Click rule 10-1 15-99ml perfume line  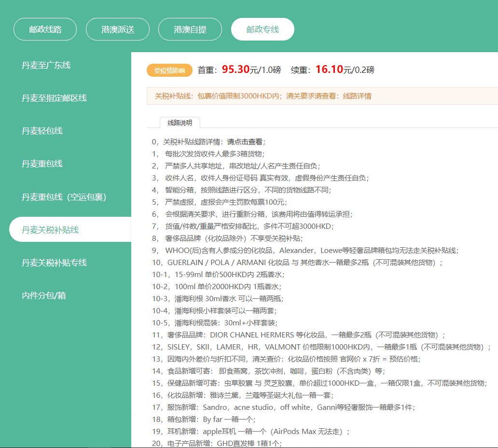point(218,275)
